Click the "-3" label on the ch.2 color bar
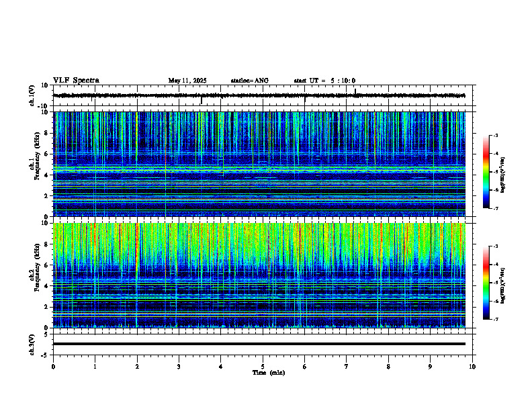This screenshot has width=532, height=411. tap(495, 246)
